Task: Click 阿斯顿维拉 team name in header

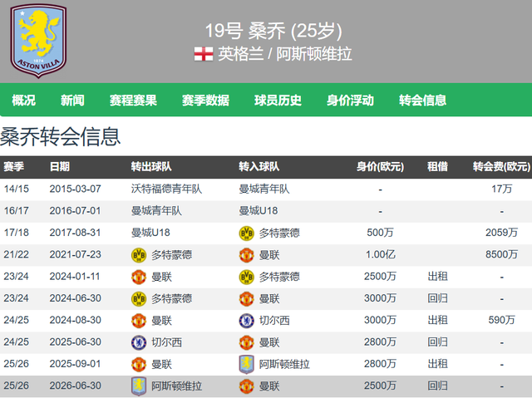Action: pyautogui.click(x=314, y=54)
